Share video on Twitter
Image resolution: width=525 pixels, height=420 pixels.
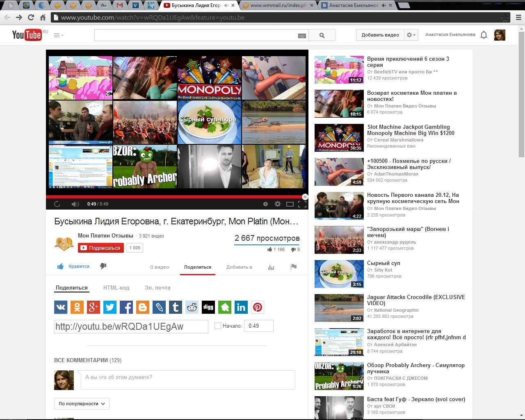coord(110,307)
